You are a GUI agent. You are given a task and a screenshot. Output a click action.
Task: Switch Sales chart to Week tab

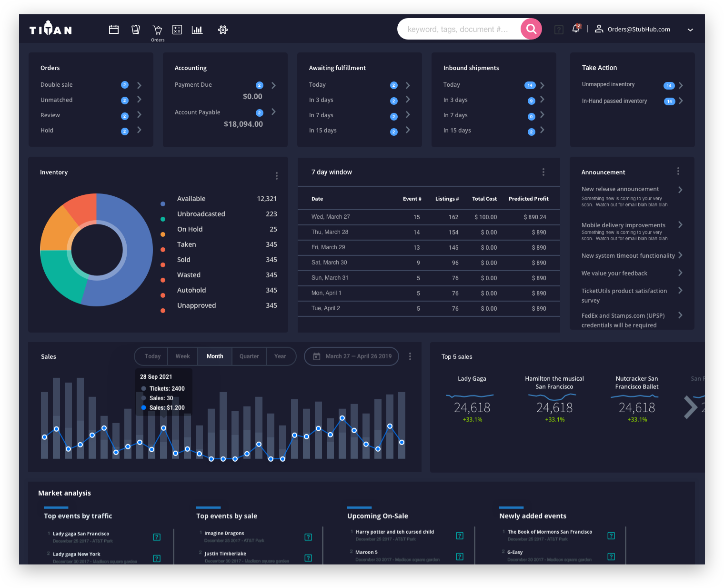pos(182,356)
